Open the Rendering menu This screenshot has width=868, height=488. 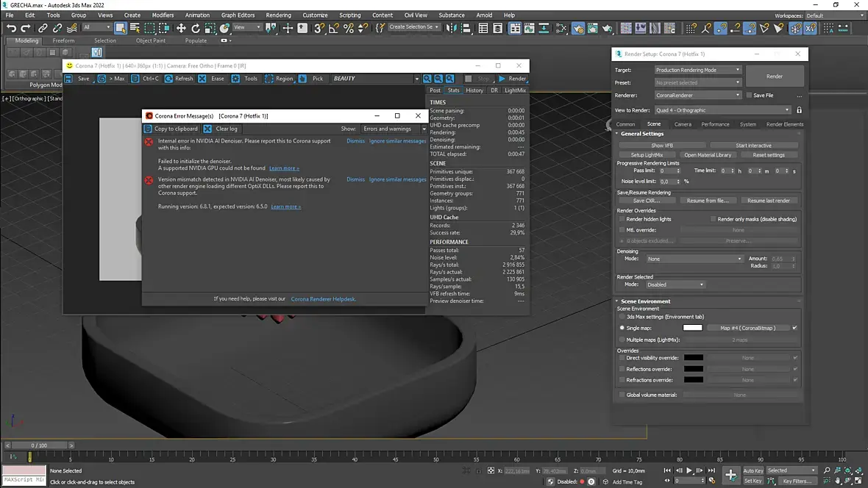click(278, 15)
